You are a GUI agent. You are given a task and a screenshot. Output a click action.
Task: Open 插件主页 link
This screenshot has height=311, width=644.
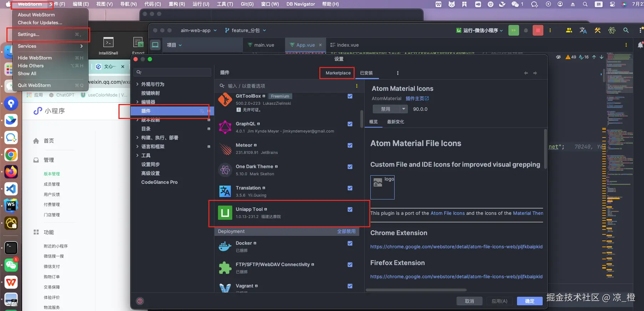pyautogui.click(x=417, y=98)
